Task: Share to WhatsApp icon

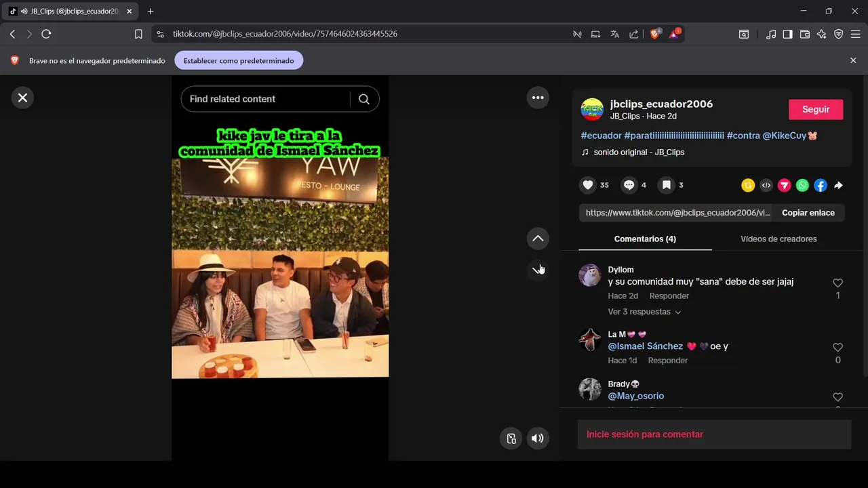Action: (802, 185)
